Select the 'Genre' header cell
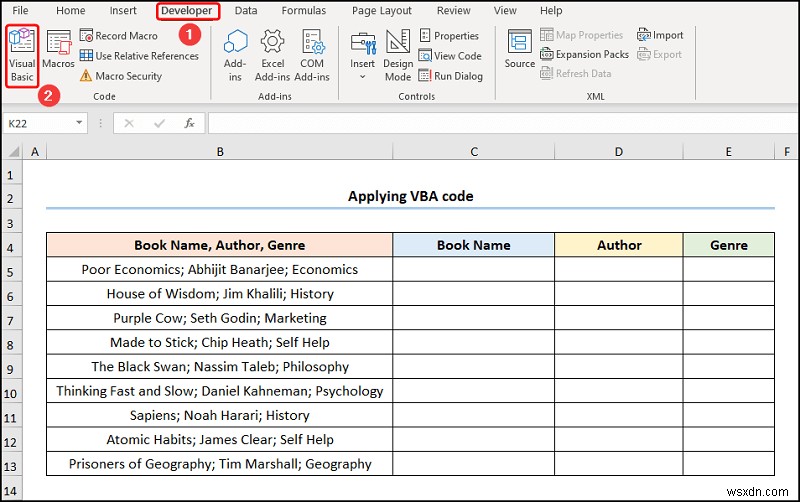This screenshot has width=800, height=502. tap(729, 245)
